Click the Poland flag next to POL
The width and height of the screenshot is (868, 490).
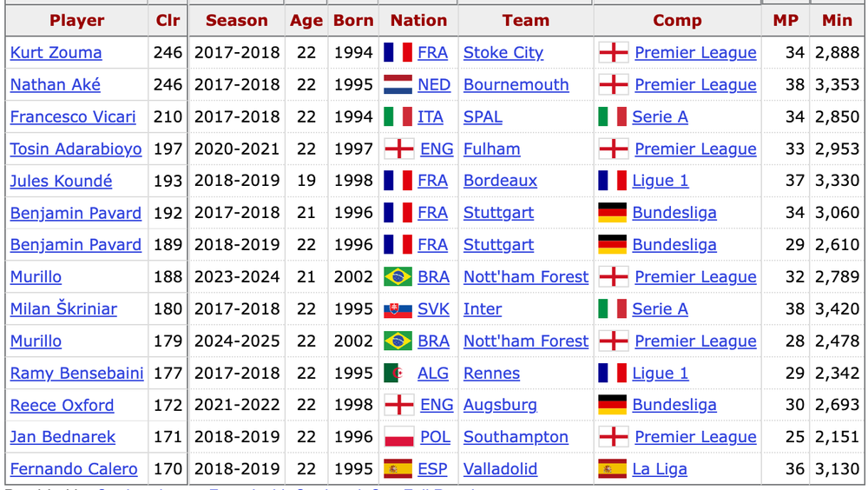(x=398, y=438)
